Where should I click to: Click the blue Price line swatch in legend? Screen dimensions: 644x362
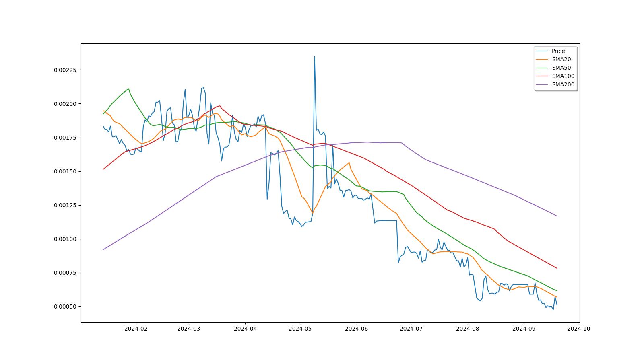pos(542,51)
